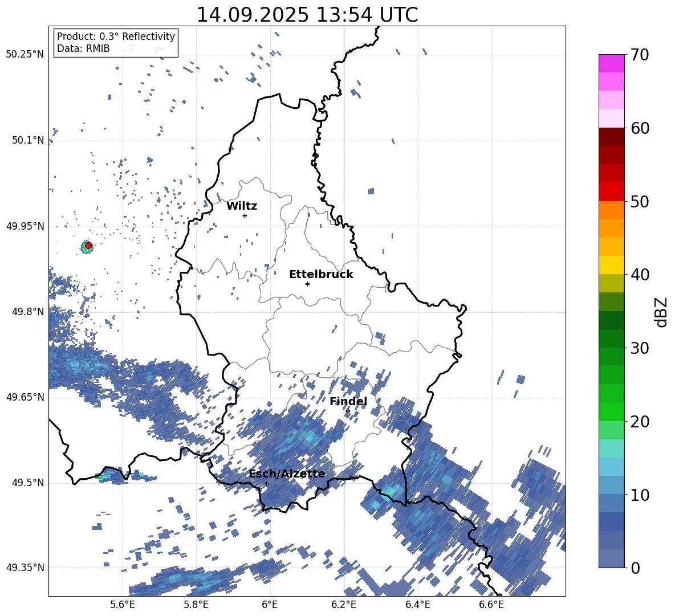Click the bright red swatch just above 50 dBZ
The image size is (675, 616).
[611, 192]
